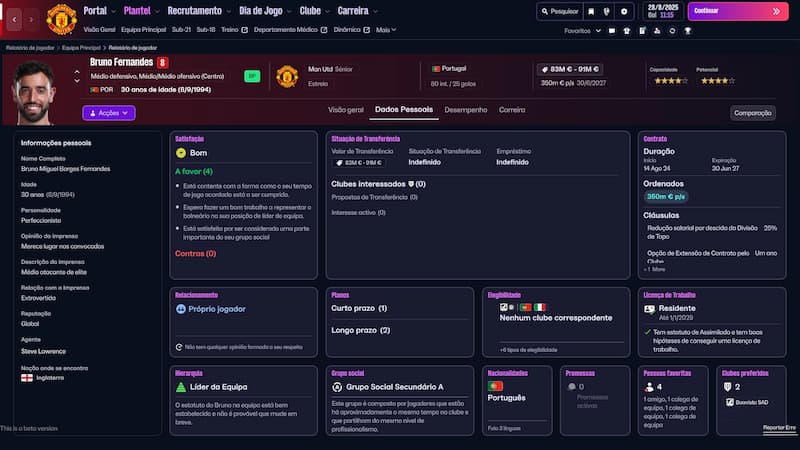
Task: Open the bookmark icon next to search
Action: (x=591, y=11)
